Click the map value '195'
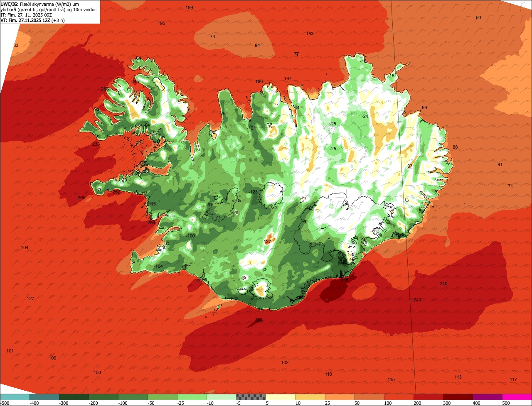532x406 pixels. [x=161, y=24]
